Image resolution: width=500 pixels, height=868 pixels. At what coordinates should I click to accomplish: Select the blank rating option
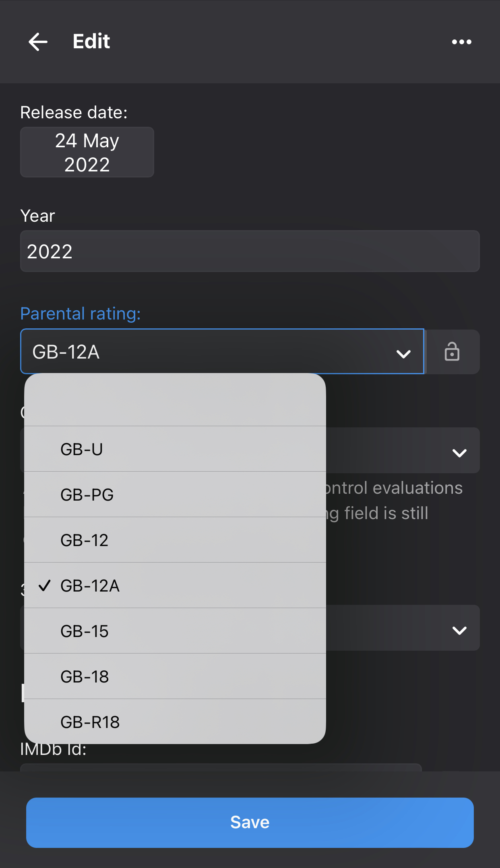click(175, 400)
